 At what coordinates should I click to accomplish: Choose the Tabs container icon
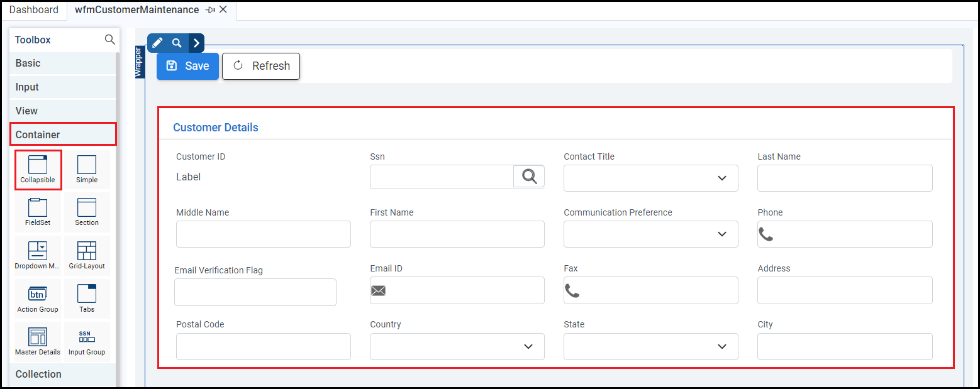click(x=87, y=294)
